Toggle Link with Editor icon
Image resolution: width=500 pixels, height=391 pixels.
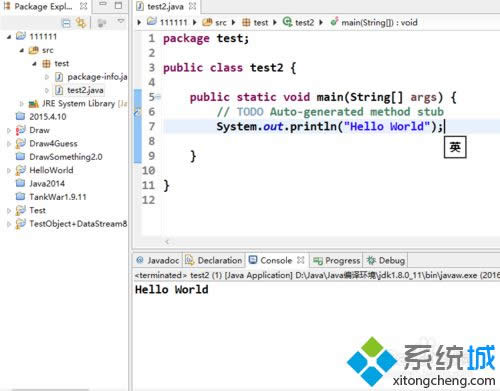tap(81, 23)
